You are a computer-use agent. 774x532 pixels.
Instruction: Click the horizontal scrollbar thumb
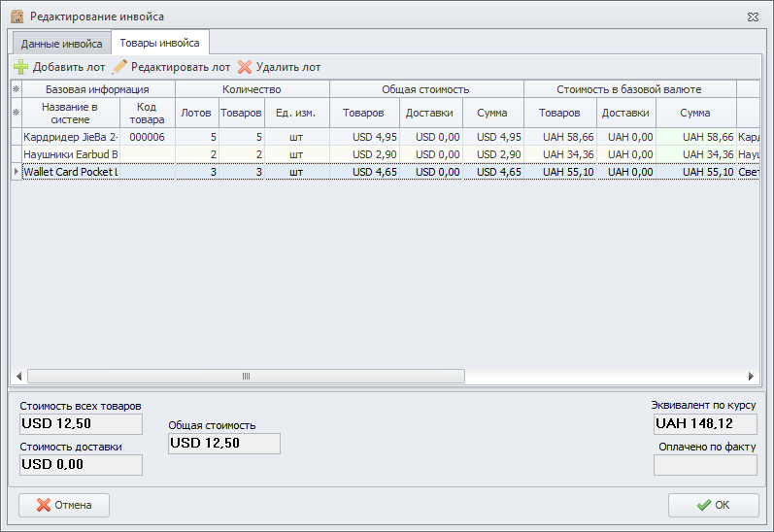(x=246, y=377)
